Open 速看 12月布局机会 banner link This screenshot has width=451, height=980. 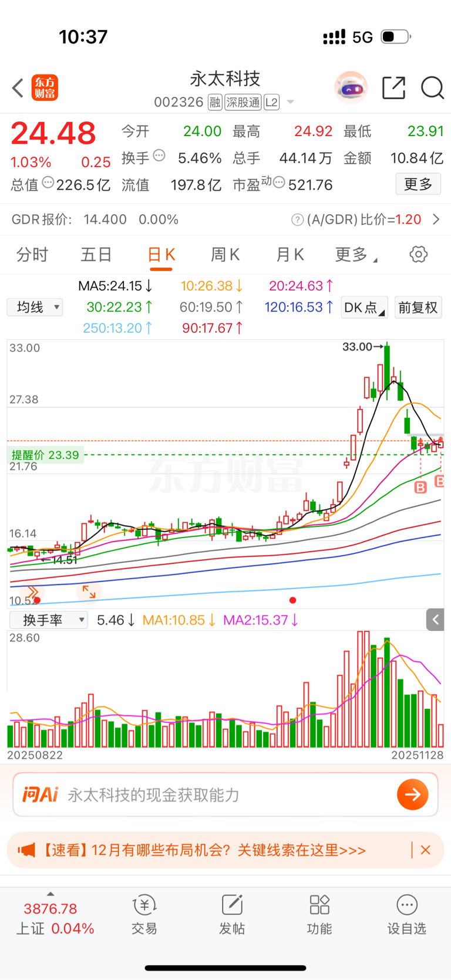tap(204, 850)
